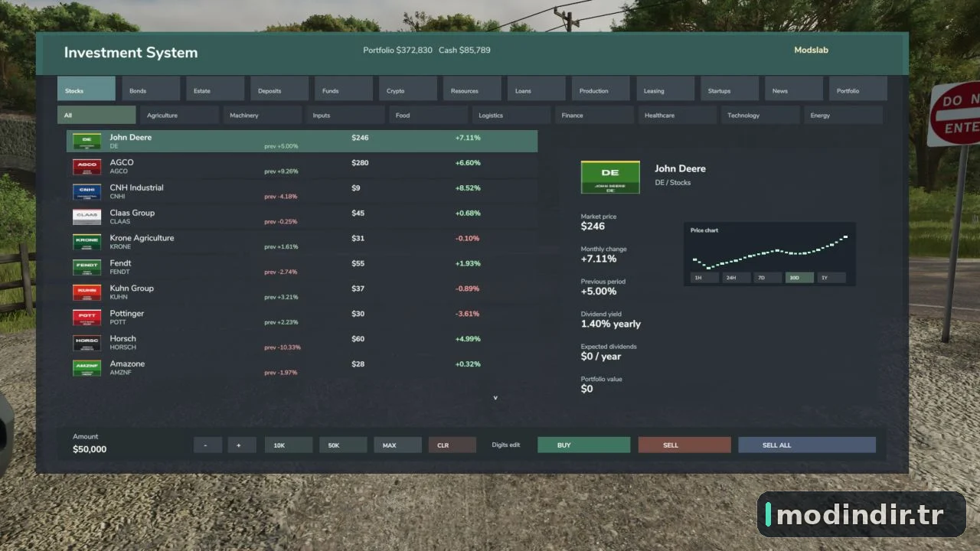Filter stocks by Food sector
The height and width of the screenshot is (551, 980).
coord(428,116)
